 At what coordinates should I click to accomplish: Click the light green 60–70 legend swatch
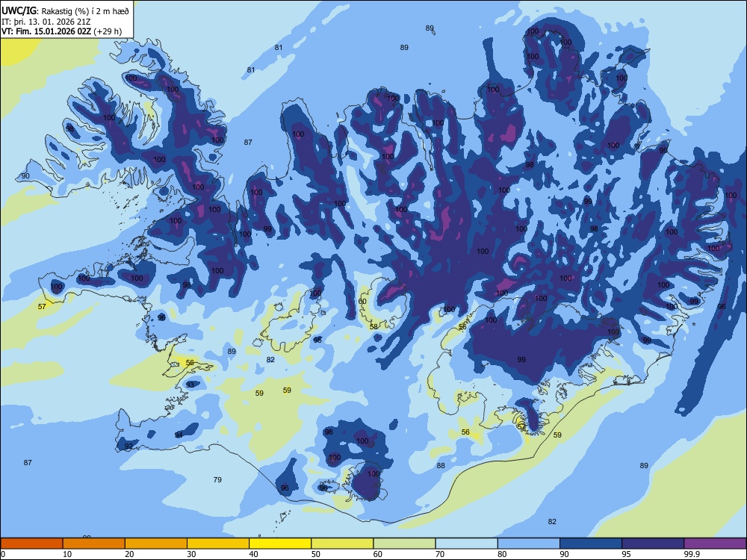(x=404, y=544)
